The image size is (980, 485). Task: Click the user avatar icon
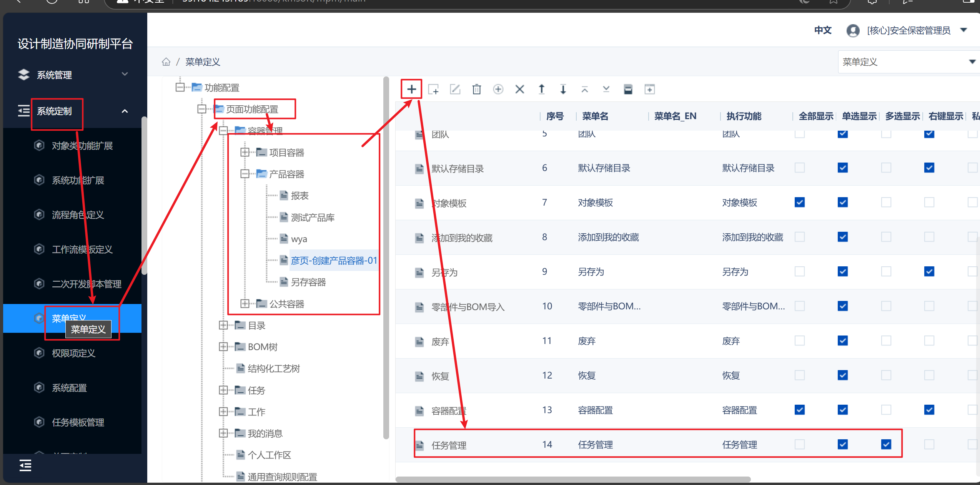click(853, 30)
